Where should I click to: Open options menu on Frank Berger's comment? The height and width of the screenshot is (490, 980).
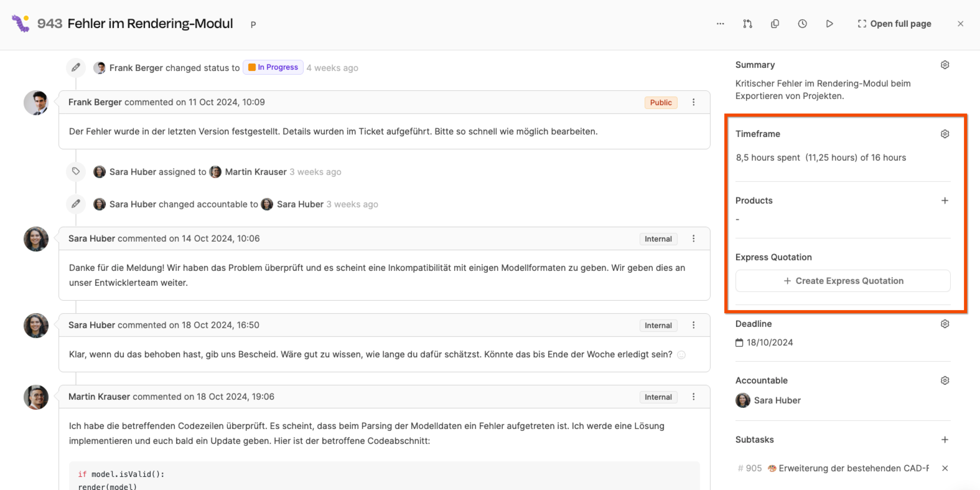coord(693,102)
